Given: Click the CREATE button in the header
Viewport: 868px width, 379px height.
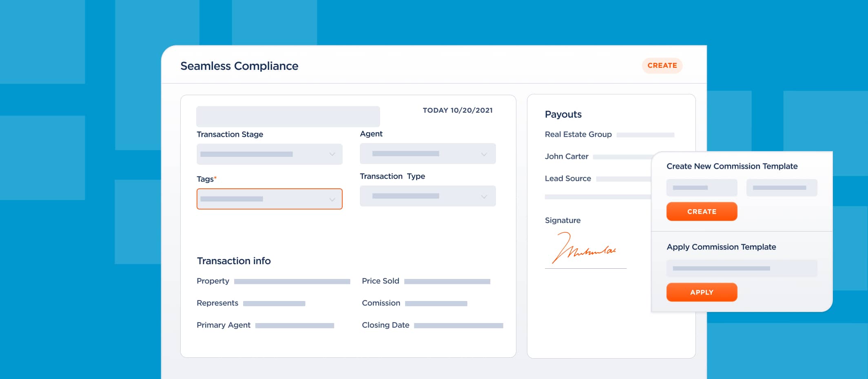Looking at the screenshot, I should (x=662, y=65).
